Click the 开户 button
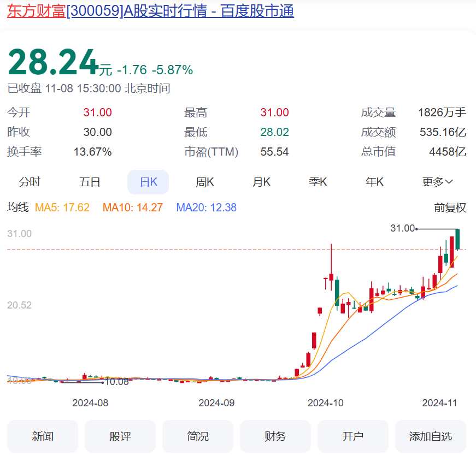The height and width of the screenshot is (456, 476). point(352,436)
